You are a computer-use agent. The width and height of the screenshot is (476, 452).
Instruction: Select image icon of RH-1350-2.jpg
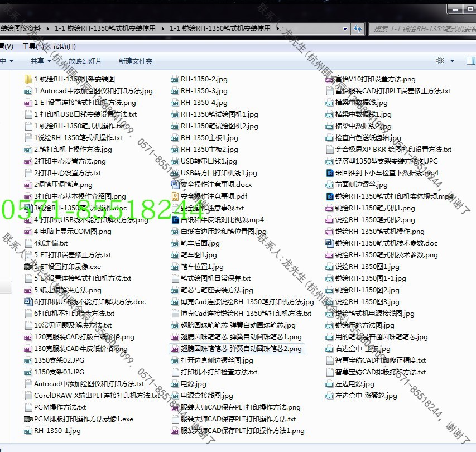pos(175,80)
